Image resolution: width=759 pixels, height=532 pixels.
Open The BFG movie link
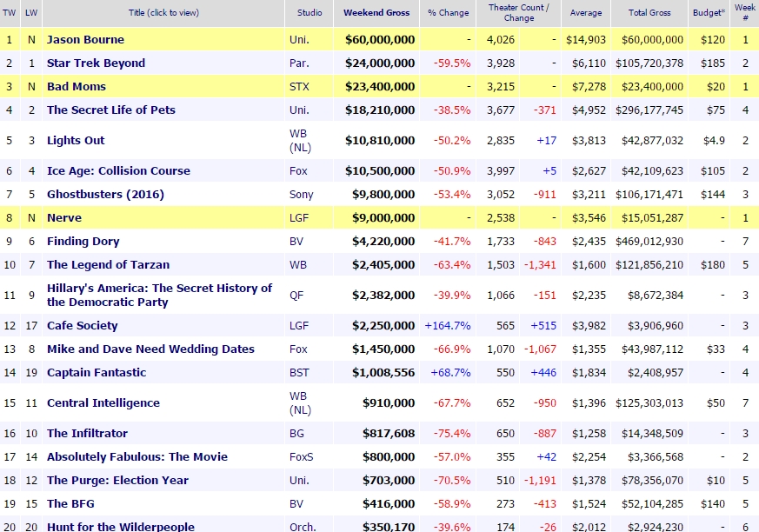click(70, 504)
